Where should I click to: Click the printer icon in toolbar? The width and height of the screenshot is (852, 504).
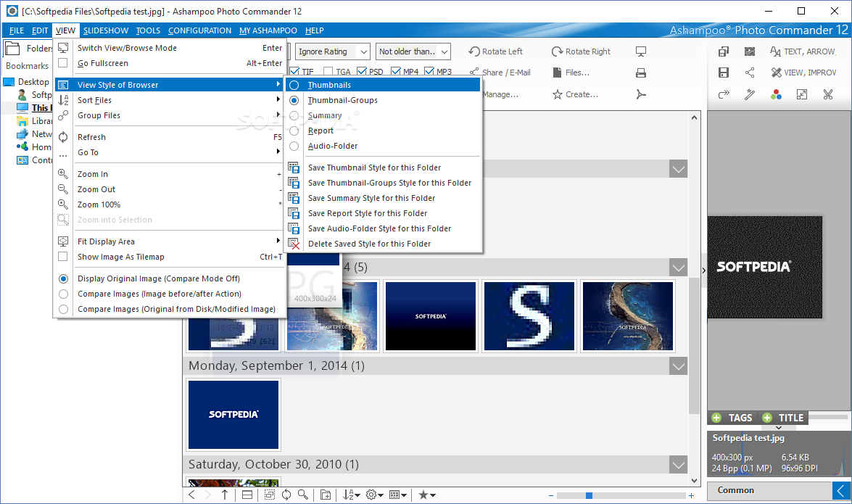pyautogui.click(x=640, y=73)
